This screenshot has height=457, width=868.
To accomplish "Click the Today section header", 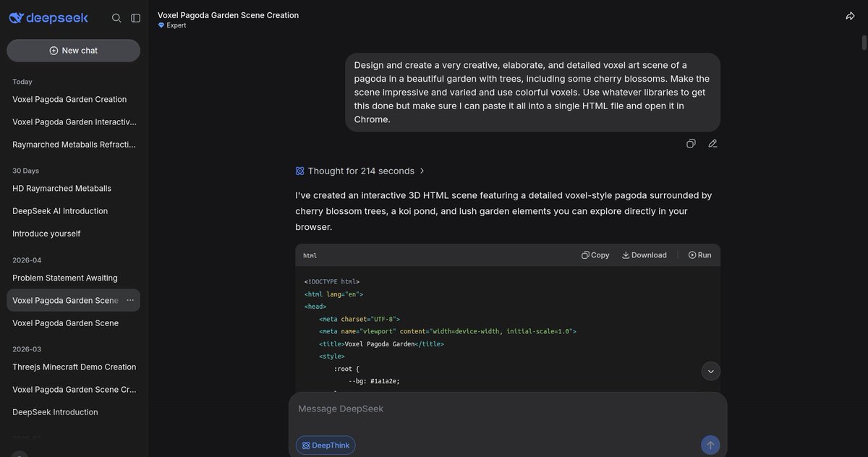I will (x=22, y=82).
